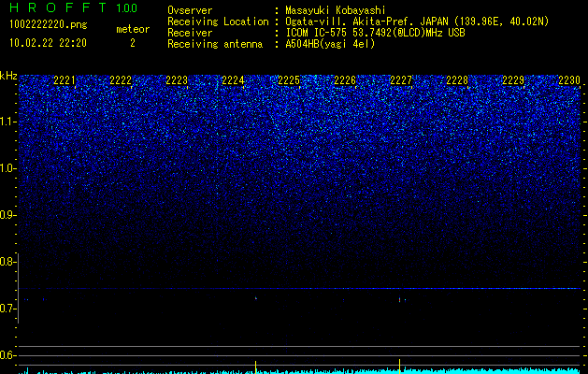Click the meteor count value 2
The height and width of the screenshot is (374, 588).
pyautogui.click(x=133, y=43)
